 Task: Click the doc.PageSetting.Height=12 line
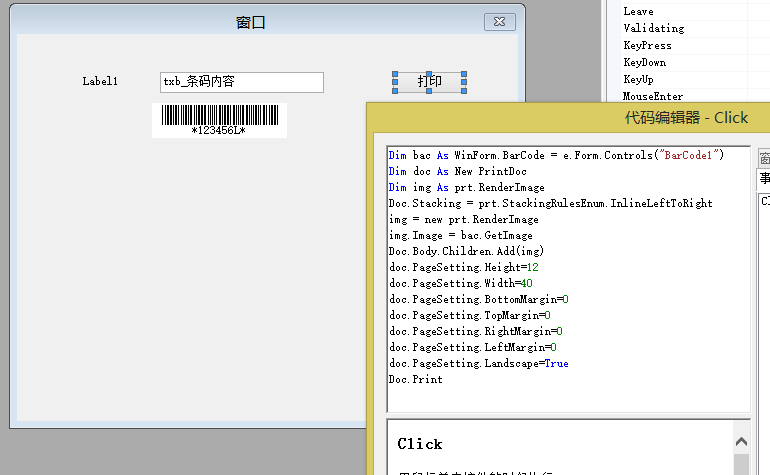(464, 267)
